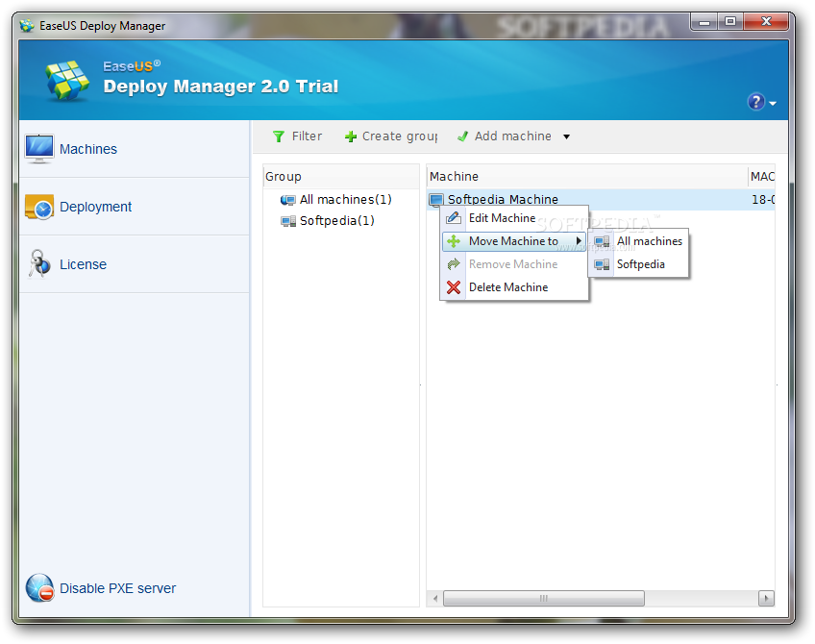
Task: Click the Create group toolbar label
Action: 400,136
